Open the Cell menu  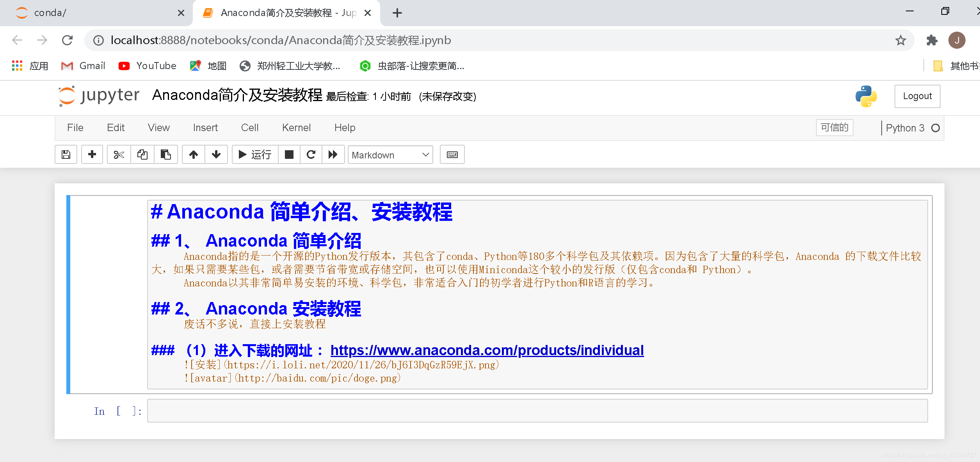pyautogui.click(x=250, y=128)
